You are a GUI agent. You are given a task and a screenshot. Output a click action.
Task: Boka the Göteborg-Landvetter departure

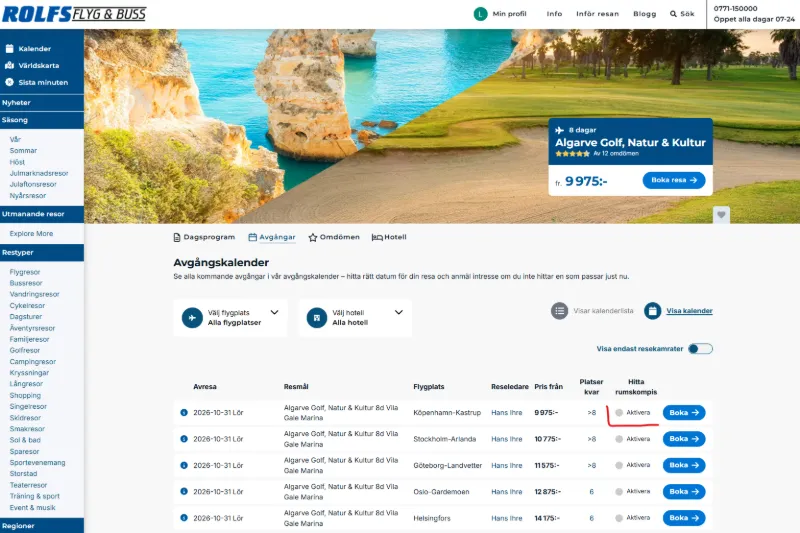pos(684,465)
